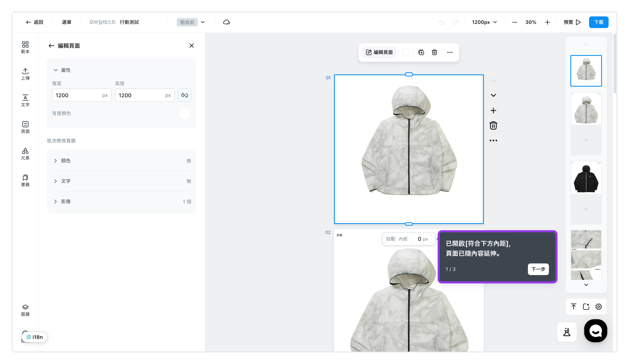Click 預覽 to preview the design
The width and height of the screenshot is (629, 364).
point(572,22)
